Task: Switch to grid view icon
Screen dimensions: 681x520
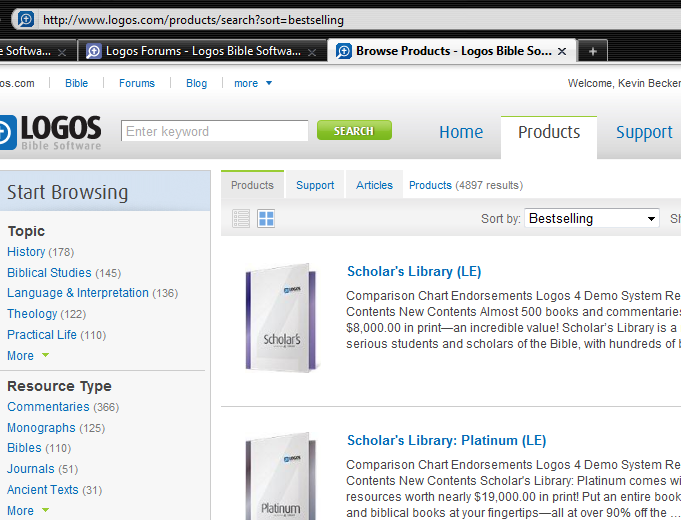Action: click(x=266, y=219)
